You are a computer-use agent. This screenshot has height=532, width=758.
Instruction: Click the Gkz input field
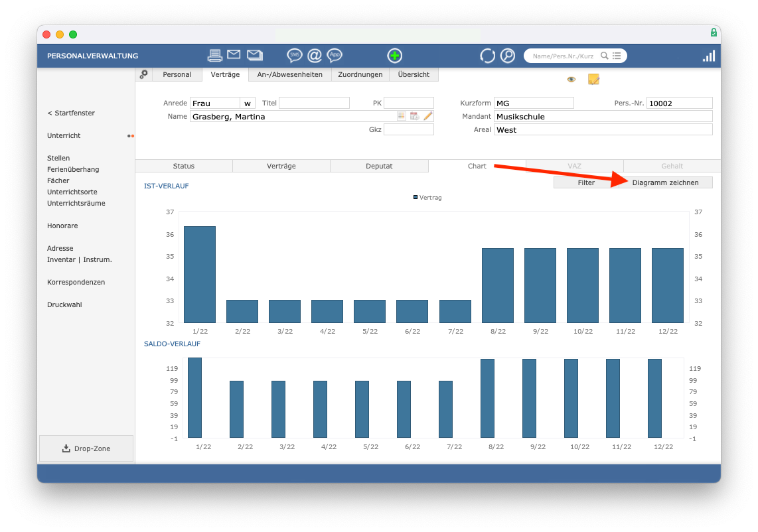(408, 129)
